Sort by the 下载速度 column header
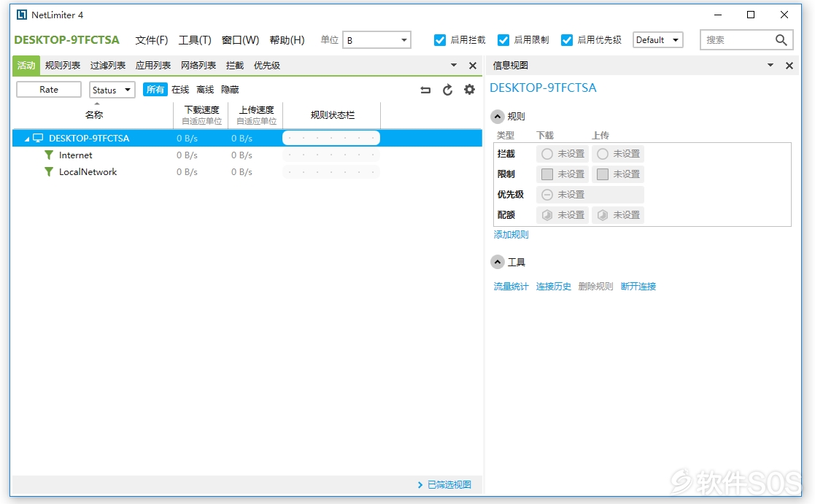The height and width of the screenshot is (504, 815). [201, 115]
